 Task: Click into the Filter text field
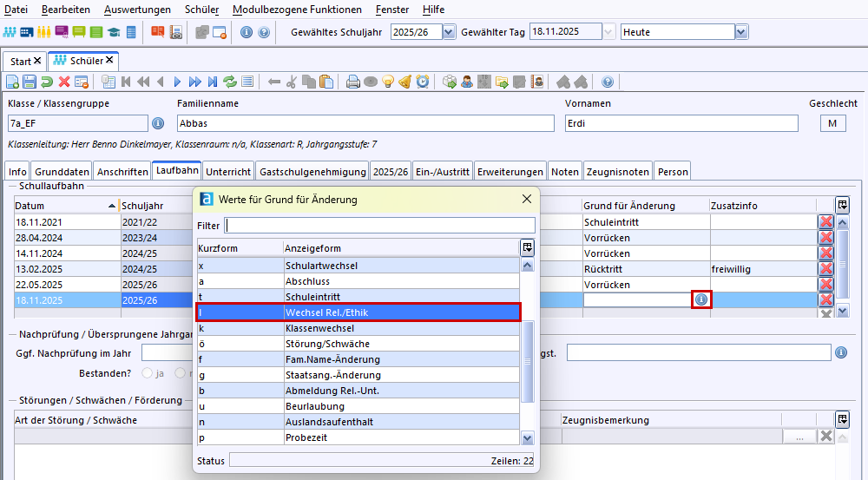tap(379, 226)
